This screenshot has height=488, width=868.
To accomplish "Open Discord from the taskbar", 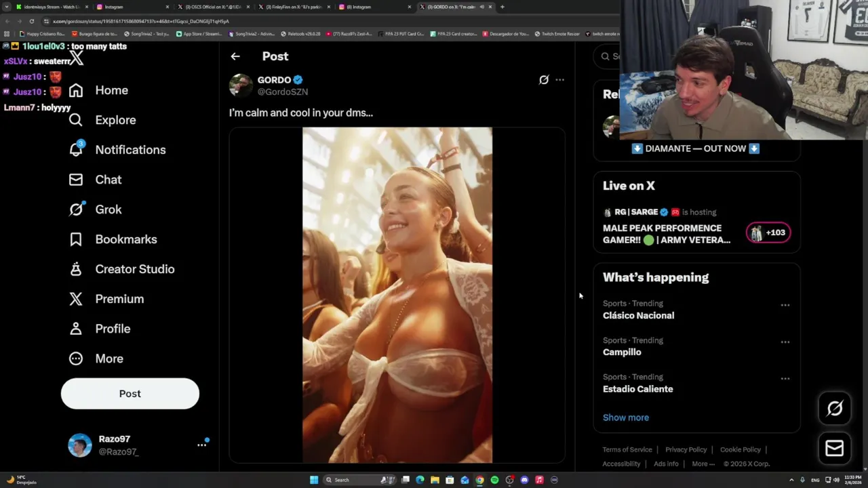I will click(524, 480).
